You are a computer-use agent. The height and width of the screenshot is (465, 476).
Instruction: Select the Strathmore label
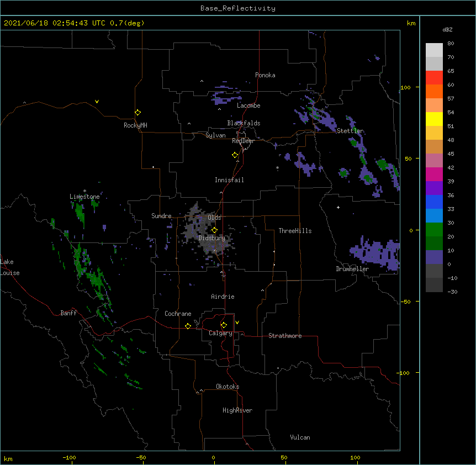point(285,336)
